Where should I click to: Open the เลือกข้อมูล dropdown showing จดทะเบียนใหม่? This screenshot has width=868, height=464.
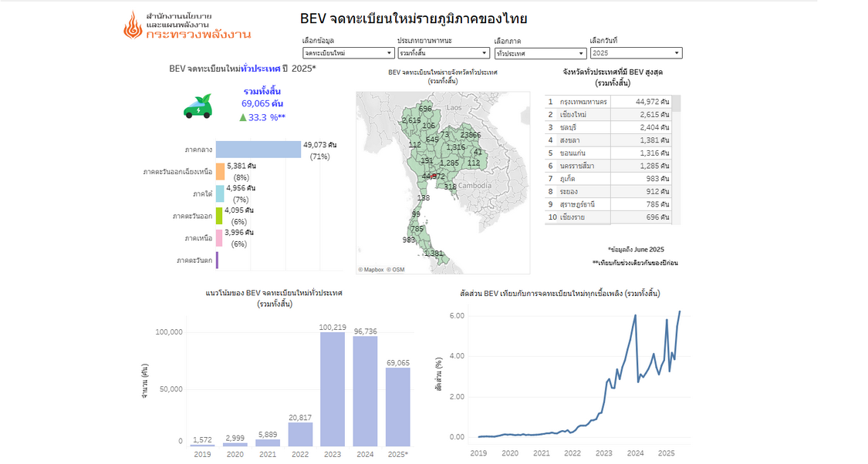pyautogui.click(x=348, y=53)
